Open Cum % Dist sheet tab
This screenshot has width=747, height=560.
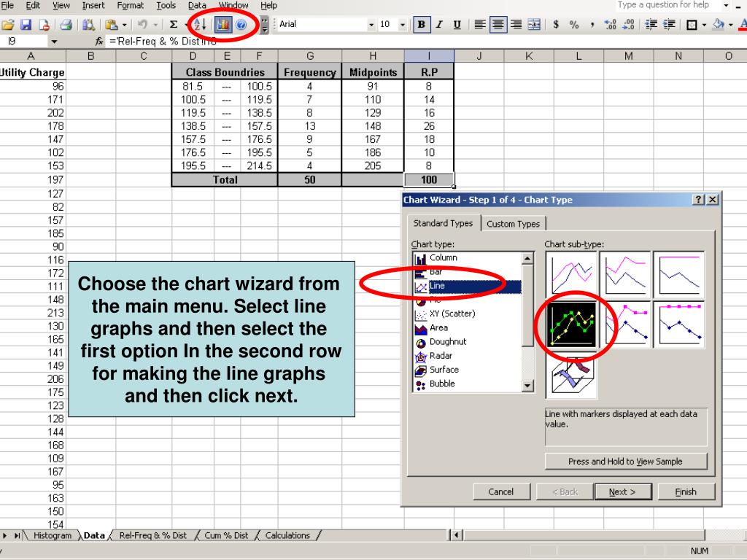[x=226, y=535]
